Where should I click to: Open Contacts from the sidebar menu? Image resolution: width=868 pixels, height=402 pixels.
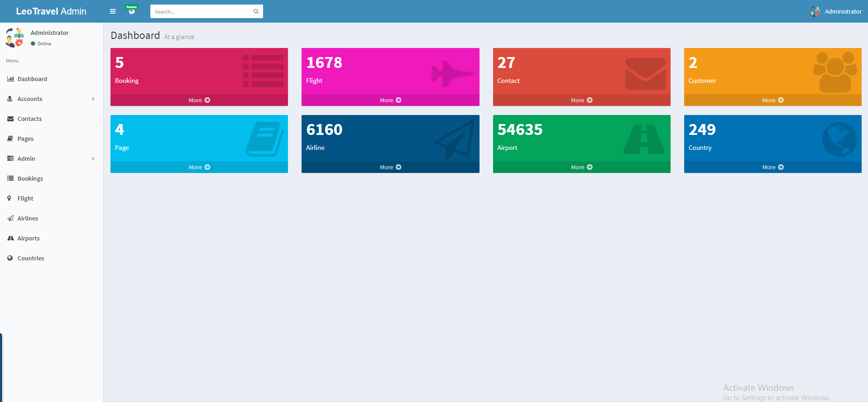coord(29,119)
